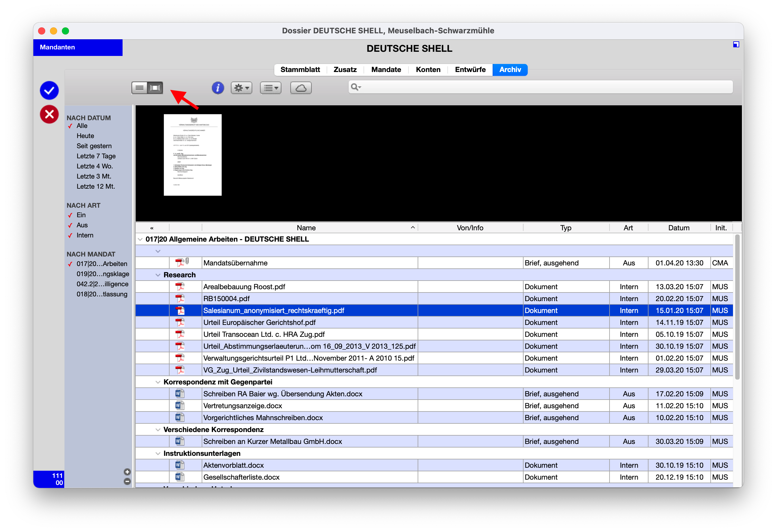
Task: Click Word icon of Schreiben RA Baier row
Action: click(x=180, y=394)
